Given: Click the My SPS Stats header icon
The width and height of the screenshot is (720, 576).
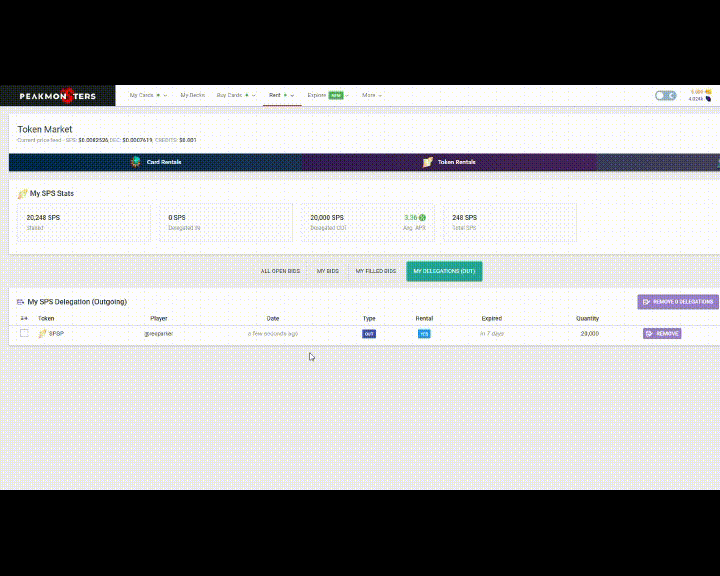Looking at the screenshot, I should (22, 194).
